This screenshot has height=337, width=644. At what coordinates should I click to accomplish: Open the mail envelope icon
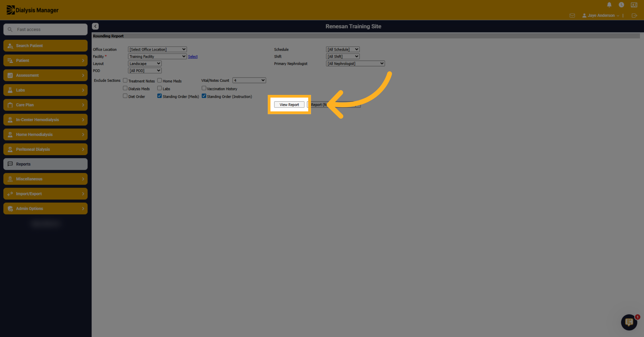572,16
